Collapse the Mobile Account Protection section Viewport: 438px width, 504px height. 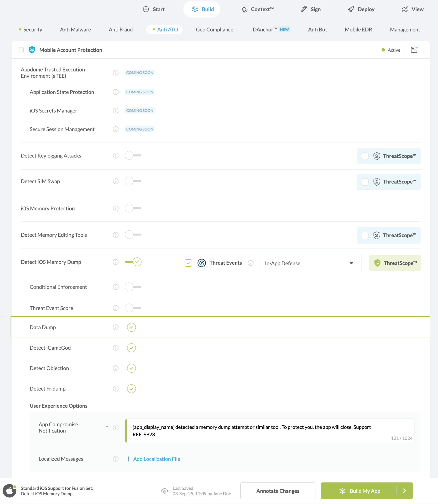tap(21, 50)
